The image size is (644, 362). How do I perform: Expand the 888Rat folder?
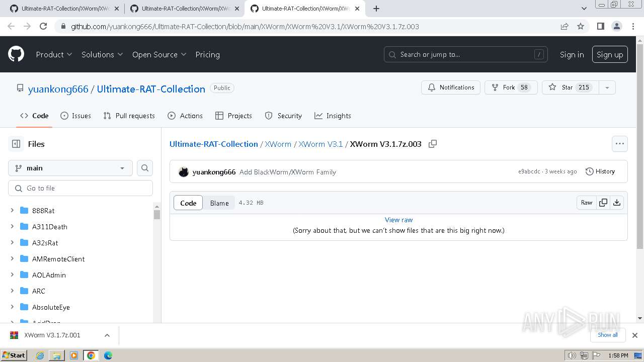[12, 211]
